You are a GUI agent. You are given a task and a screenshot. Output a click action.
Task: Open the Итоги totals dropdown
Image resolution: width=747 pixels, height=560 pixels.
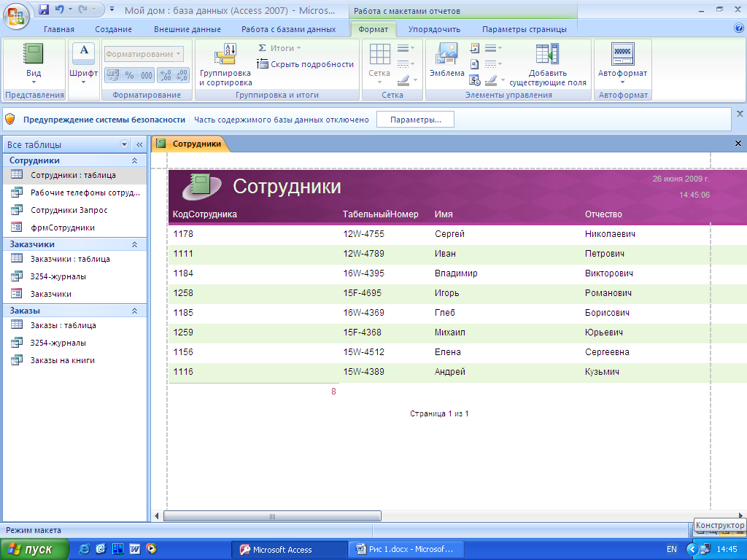pos(279,48)
